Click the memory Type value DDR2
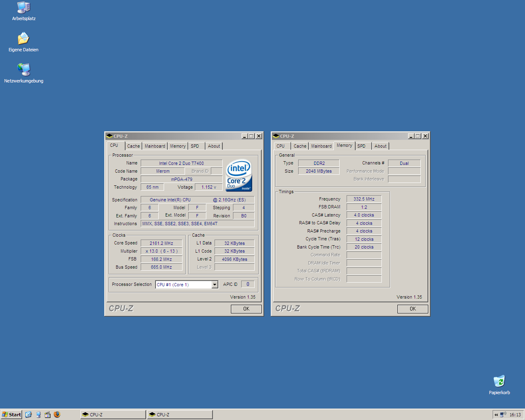Screen dimensions: 525x420 [319, 163]
